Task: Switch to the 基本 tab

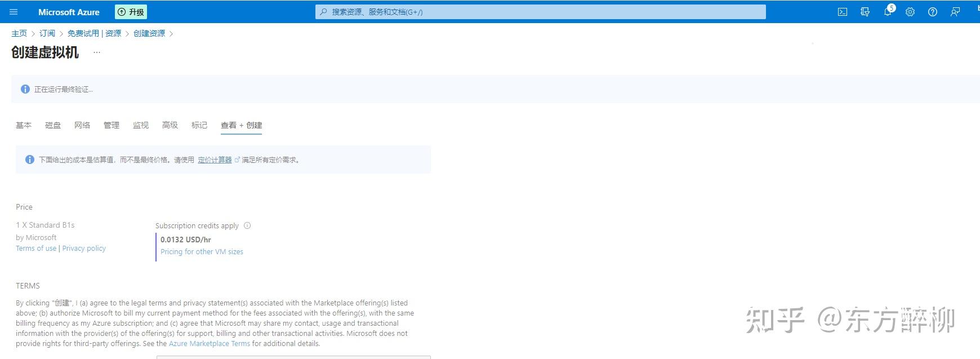Action: point(24,125)
